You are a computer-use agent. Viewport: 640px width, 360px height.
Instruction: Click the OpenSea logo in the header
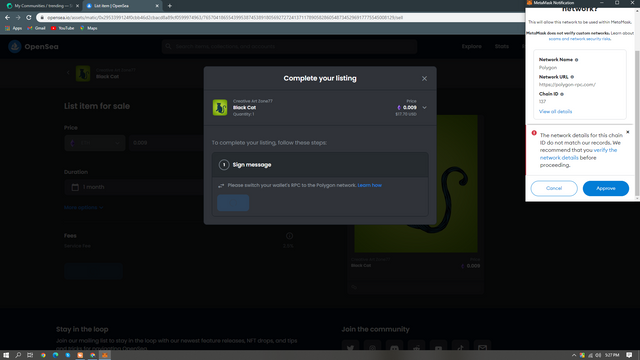point(33,47)
